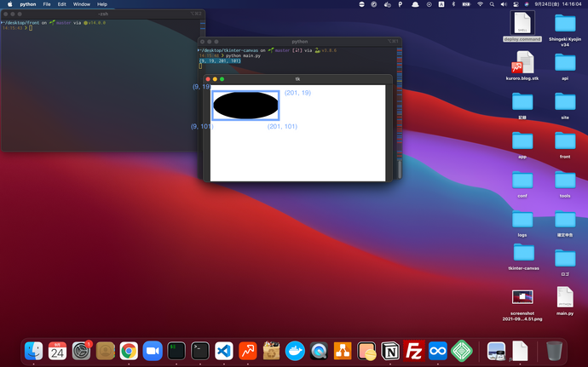Open the green diamond app in Dock
This screenshot has height=367, width=588.
point(462,352)
